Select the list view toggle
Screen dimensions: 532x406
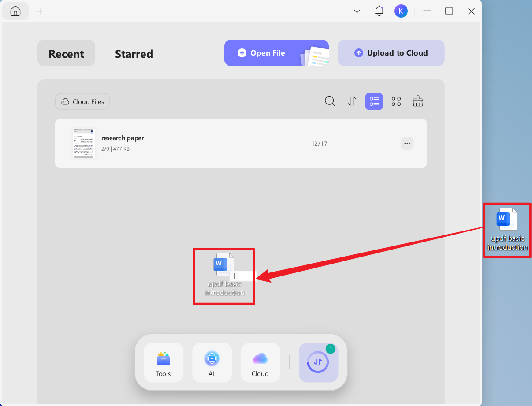tap(374, 101)
